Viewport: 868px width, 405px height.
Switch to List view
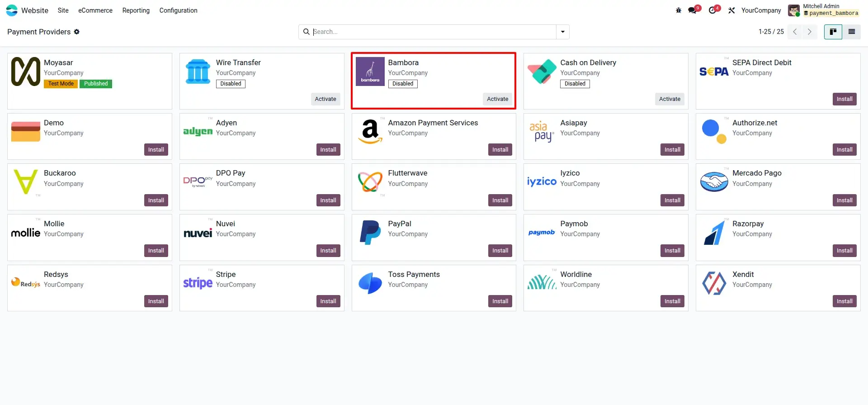(852, 32)
